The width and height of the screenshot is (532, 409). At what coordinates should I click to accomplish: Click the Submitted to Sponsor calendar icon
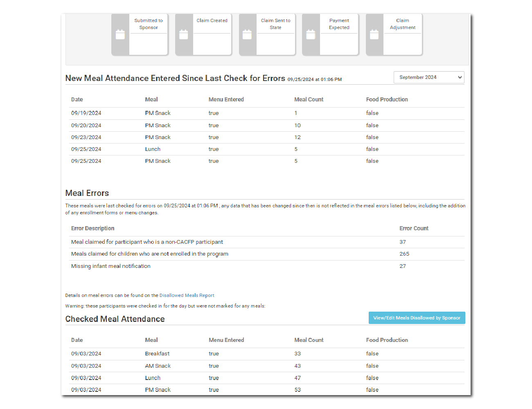pos(120,35)
